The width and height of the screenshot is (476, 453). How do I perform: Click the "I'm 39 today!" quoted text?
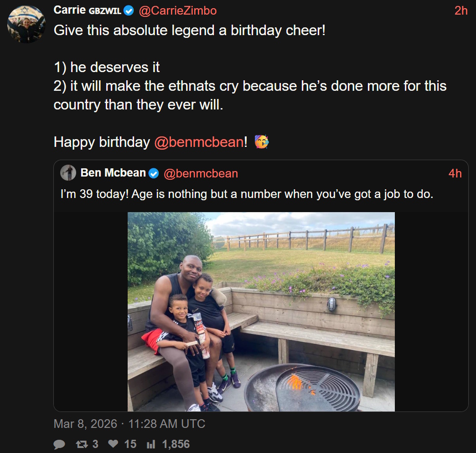pyautogui.click(x=247, y=194)
